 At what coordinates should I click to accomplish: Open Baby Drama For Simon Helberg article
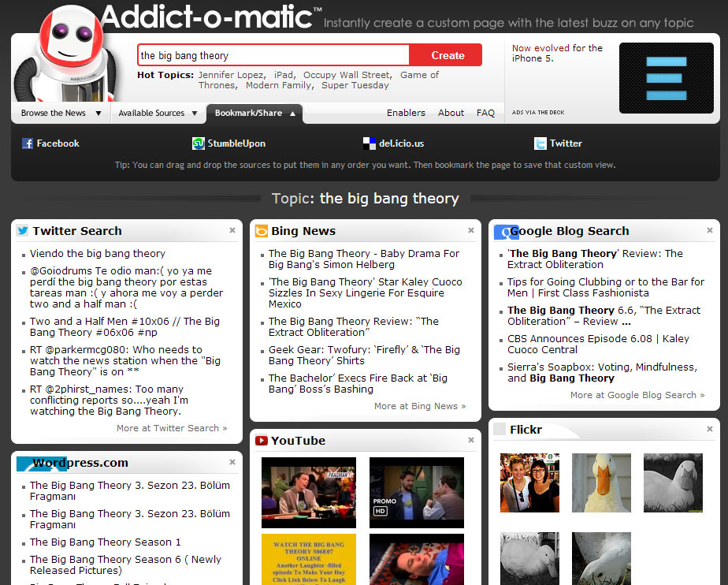click(x=363, y=259)
